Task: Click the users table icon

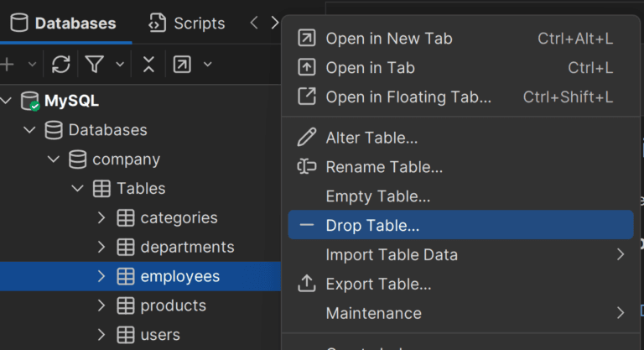Action: (126, 335)
